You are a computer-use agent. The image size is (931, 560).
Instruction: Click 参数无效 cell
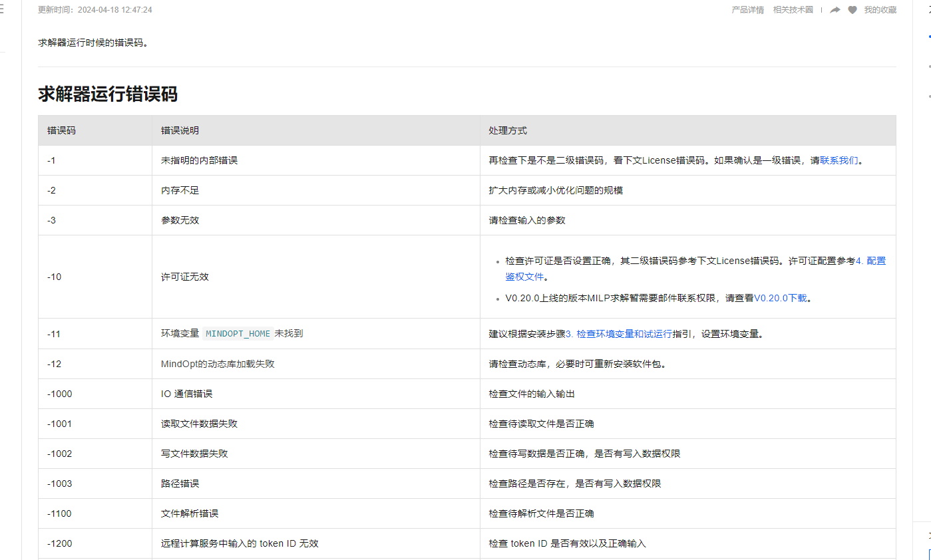[316, 220]
